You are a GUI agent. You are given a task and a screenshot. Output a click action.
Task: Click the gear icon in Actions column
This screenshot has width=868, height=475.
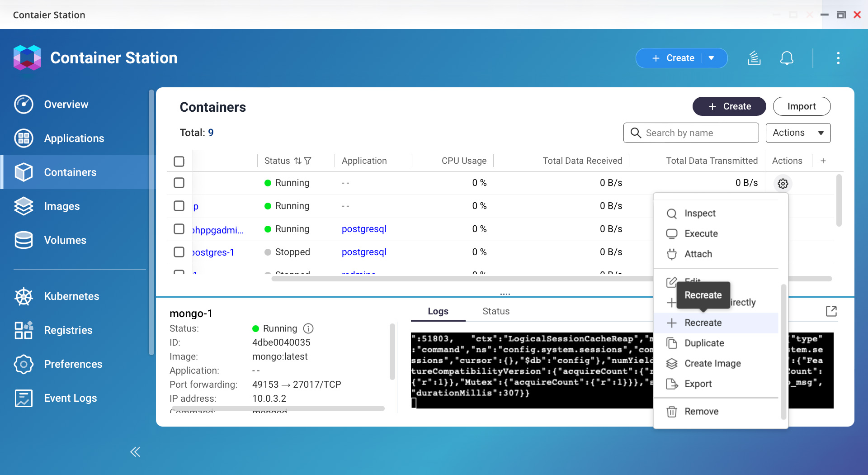[783, 184]
